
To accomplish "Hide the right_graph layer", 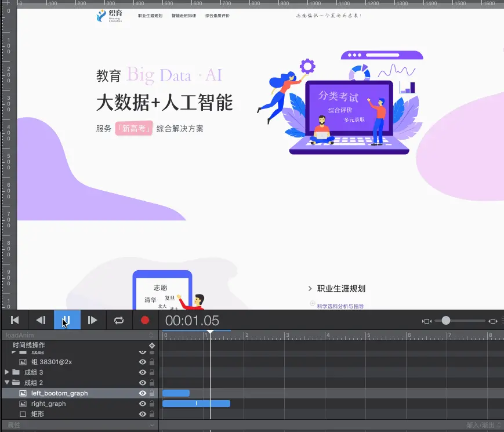I will click(143, 404).
